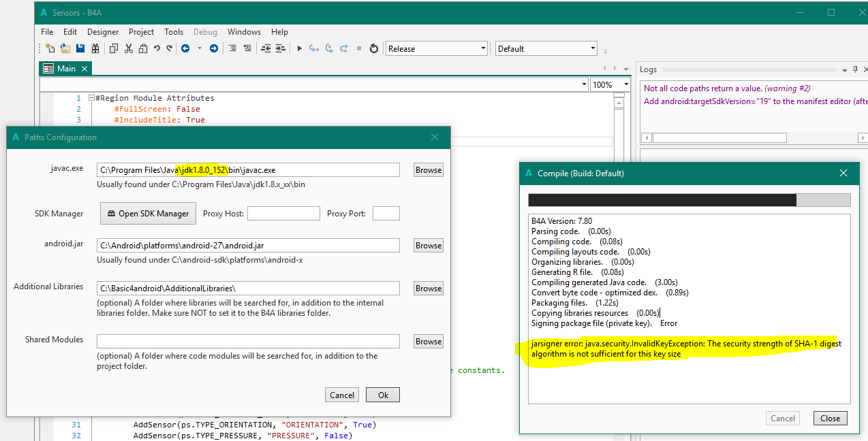Click the Proxy Host input field
868x441 pixels.
(x=283, y=214)
